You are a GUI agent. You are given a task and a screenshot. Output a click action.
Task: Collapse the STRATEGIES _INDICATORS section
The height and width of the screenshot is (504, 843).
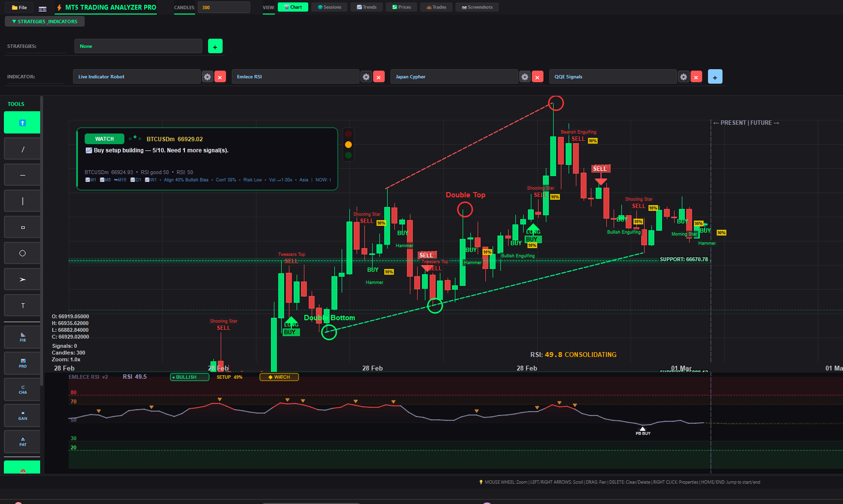click(x=44, y=21)
